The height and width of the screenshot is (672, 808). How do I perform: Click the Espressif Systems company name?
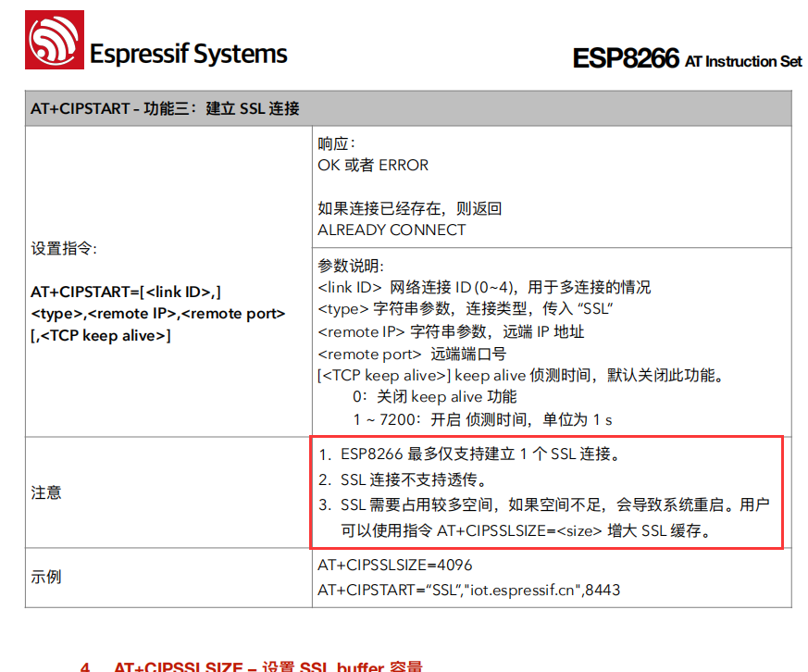[x=189, y=54]
